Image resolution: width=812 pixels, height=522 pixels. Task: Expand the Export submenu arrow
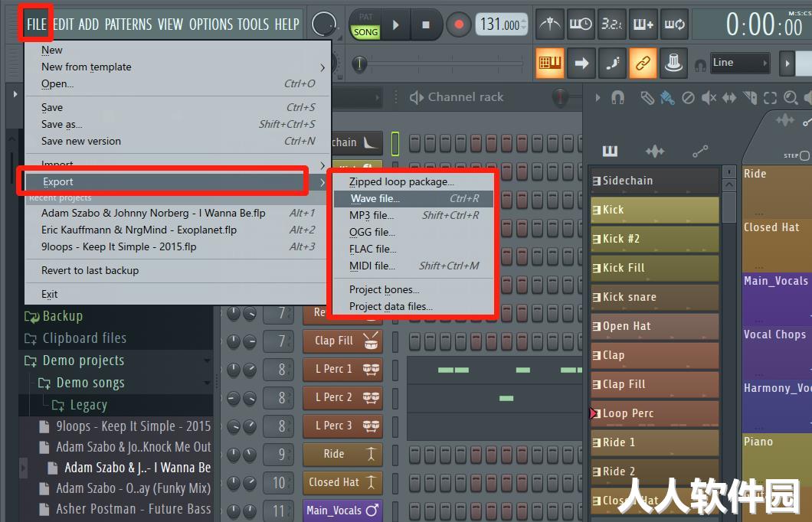pyautogui.click(x=322, y=182)
